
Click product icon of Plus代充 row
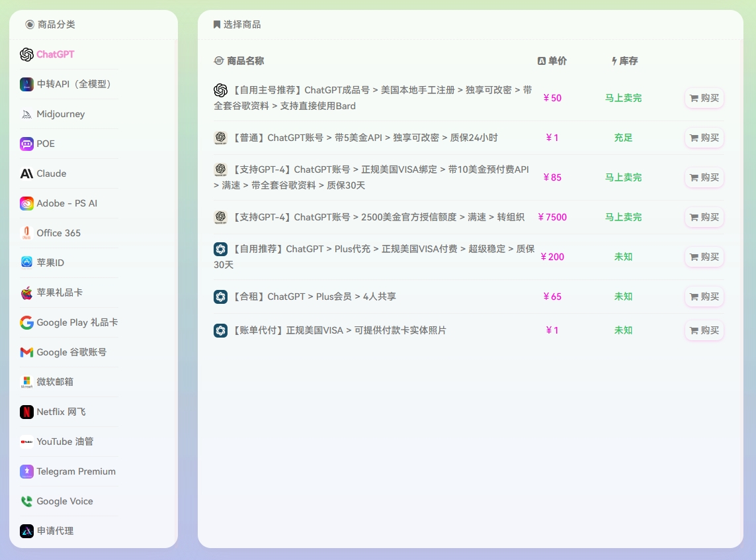220,250
